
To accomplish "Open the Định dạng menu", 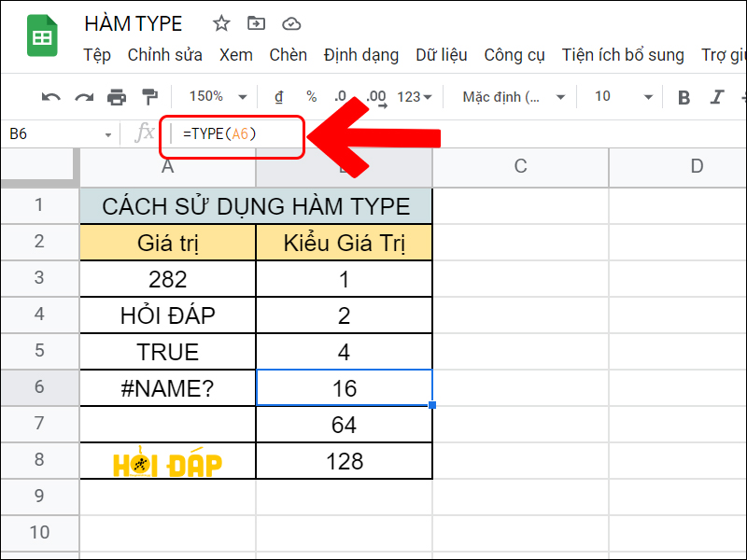I will pyautogui.click(x=361, y=55).
